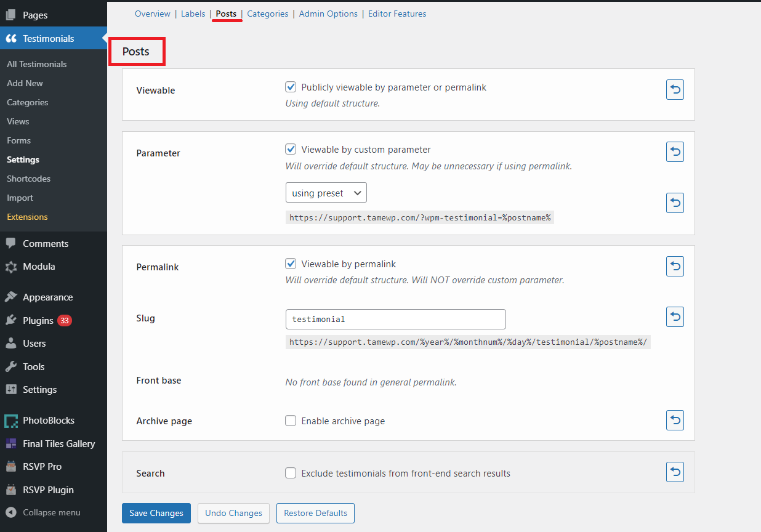Viewport: 761px width, 532px height.
Task: Switch to the Categories settings tab
Action: [268, 14]
